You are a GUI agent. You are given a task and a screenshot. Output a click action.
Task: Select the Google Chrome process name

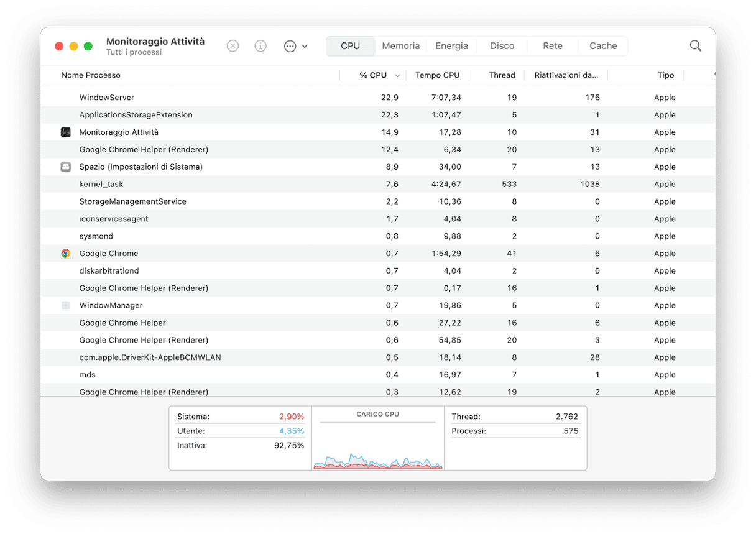(109, 254)
